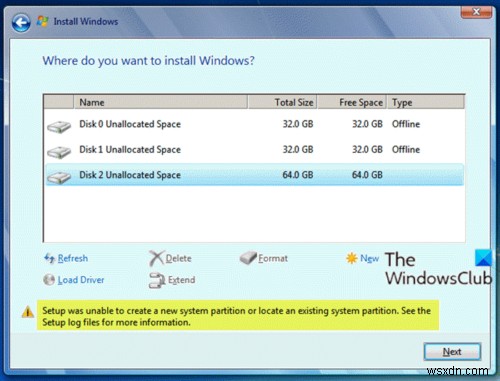The width and height of the screenshot is (500, 381).
Task: Click the Load Driver disc icon
Action: (x=49, y=280)
